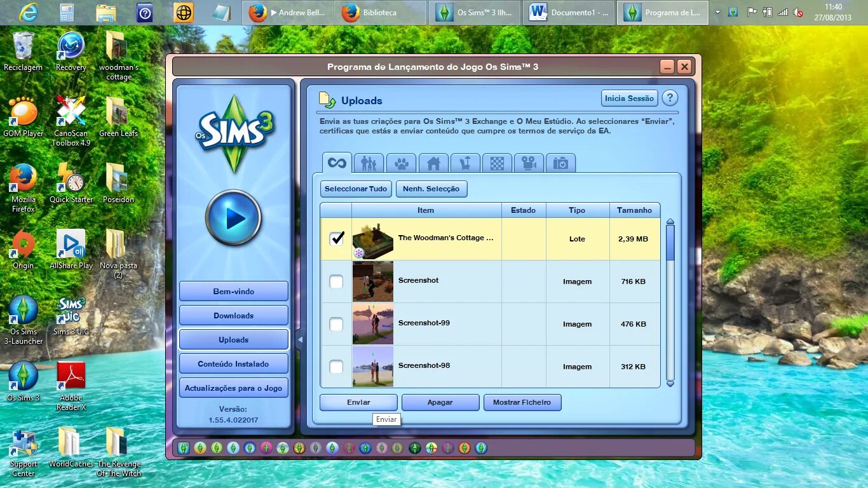Click the Origin desktop icon
Screen dimensions: 868x488
click(23, 249)
